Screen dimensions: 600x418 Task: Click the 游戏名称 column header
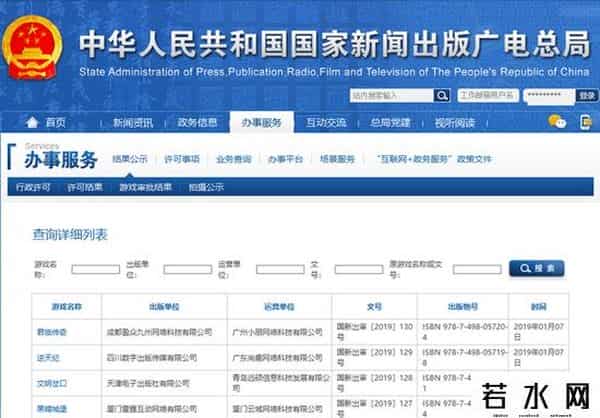(x=67, y=307)
